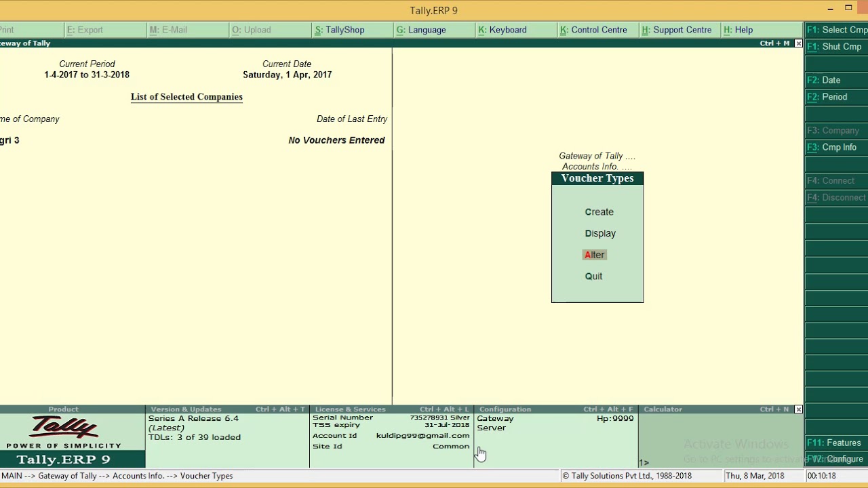The width and height of the screenshot is (868, 488).
Task: Click the 00:10:18 time in the status bar
Action: [x=821, y=476]
